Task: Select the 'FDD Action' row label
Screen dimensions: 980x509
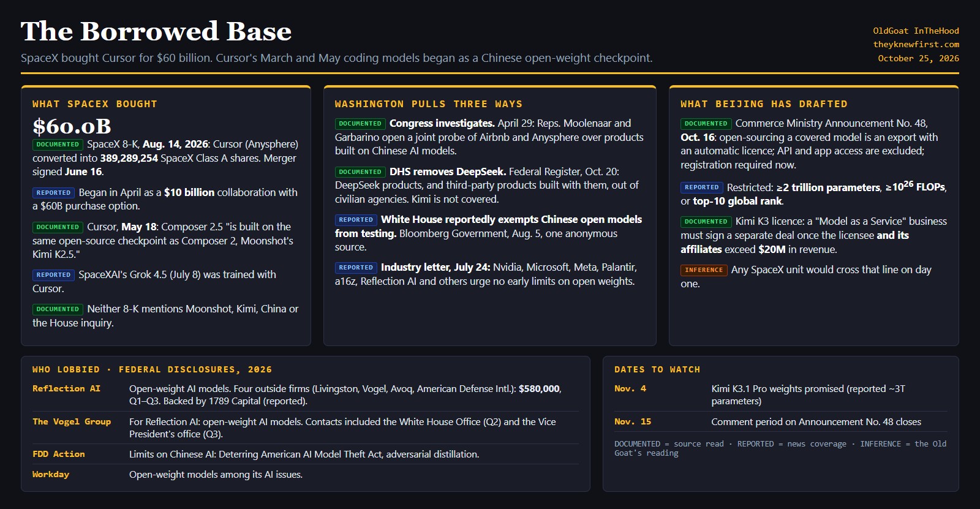Action: pos(59,454)
